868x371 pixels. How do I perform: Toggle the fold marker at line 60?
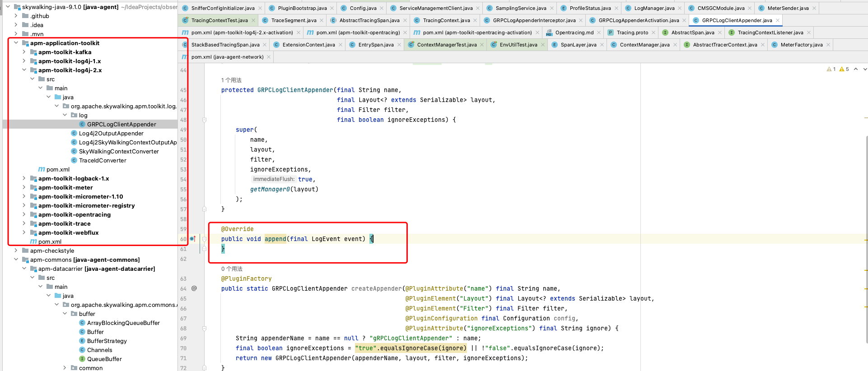click(204, 239)
